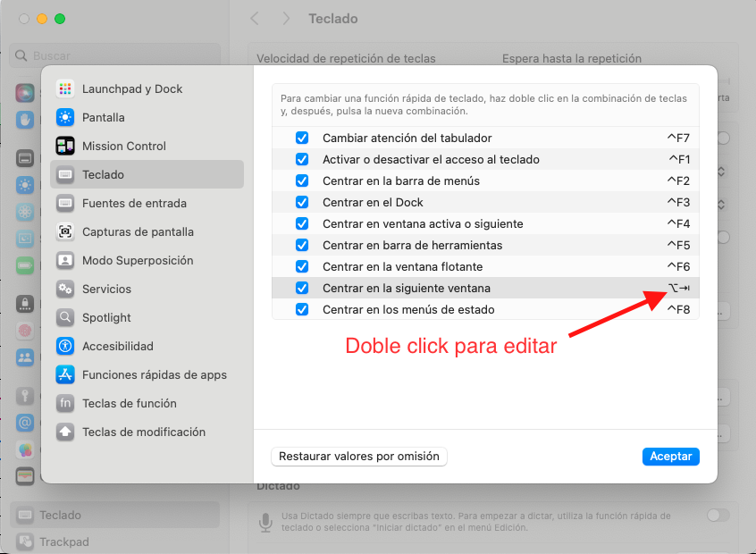Select the Accesibilidad icon

(65, 346)
